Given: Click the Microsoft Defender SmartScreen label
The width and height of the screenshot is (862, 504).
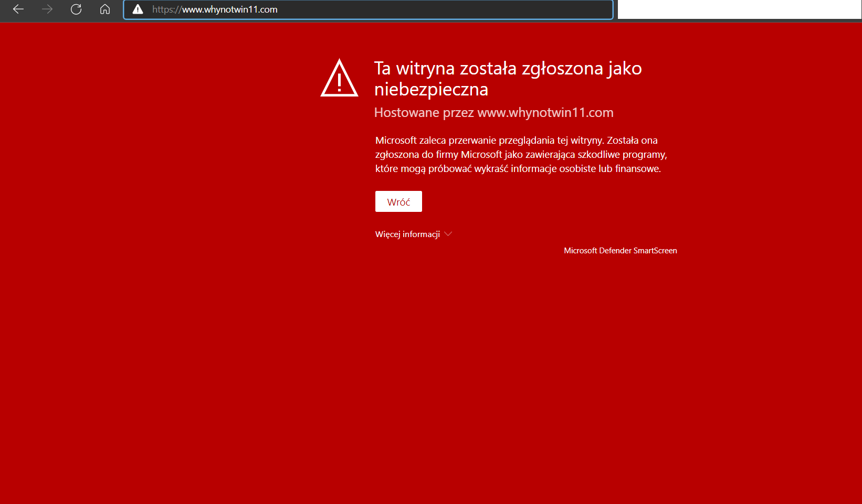Looking at the screenshot, I should coord(620,250).
